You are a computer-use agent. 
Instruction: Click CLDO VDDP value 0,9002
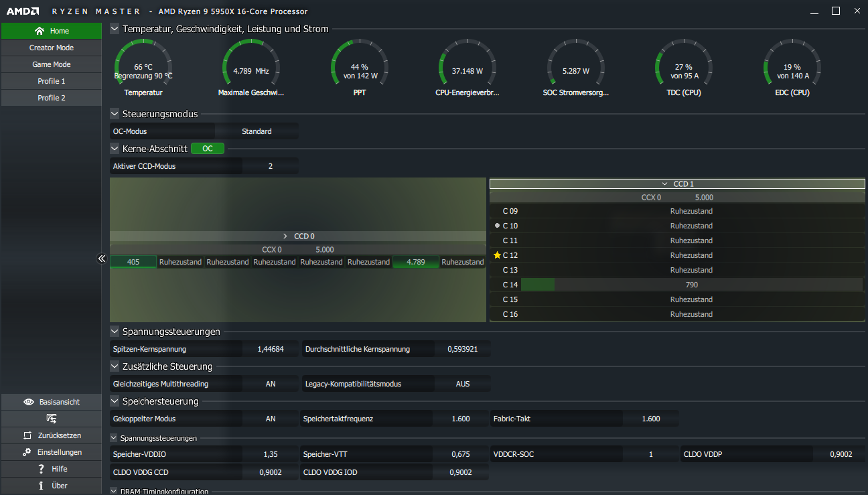(x=841, y=454)
